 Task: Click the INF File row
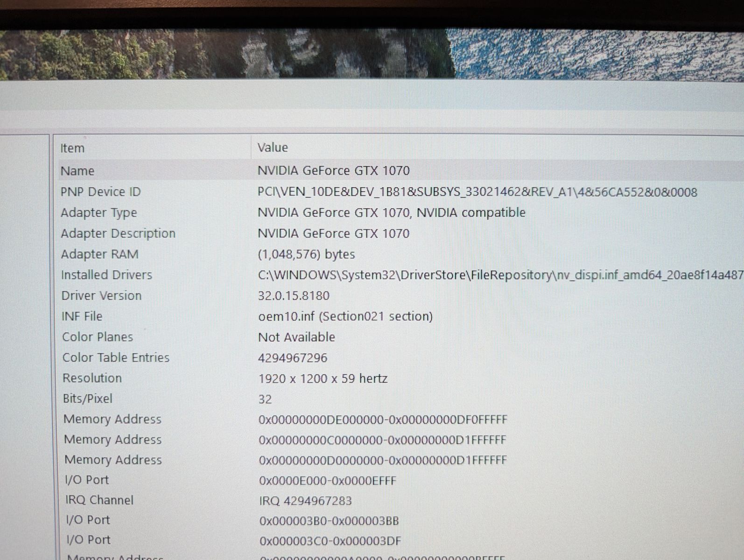[x=82, y=316]
